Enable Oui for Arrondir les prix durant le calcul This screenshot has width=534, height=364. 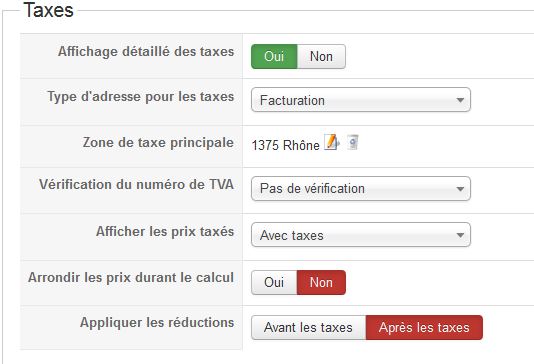tap(274, 283)
